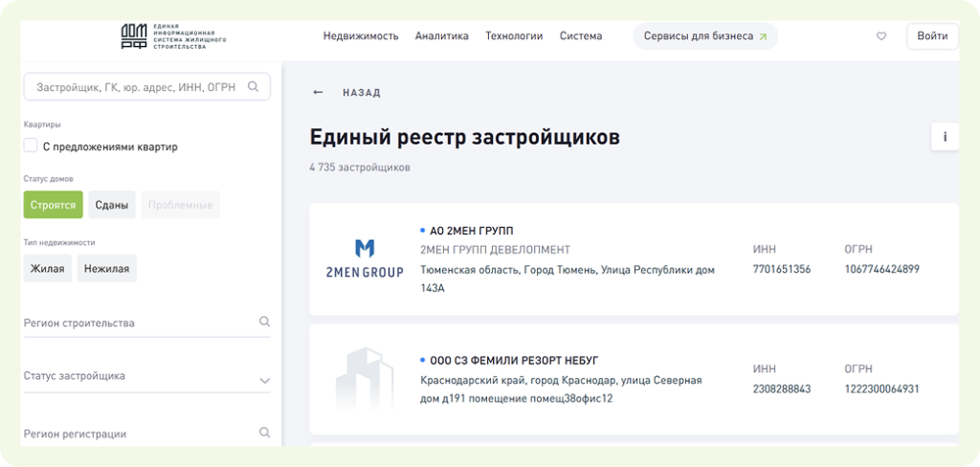Go back via the НАЗАД link
980x467 pixels.
click(362, 93)
